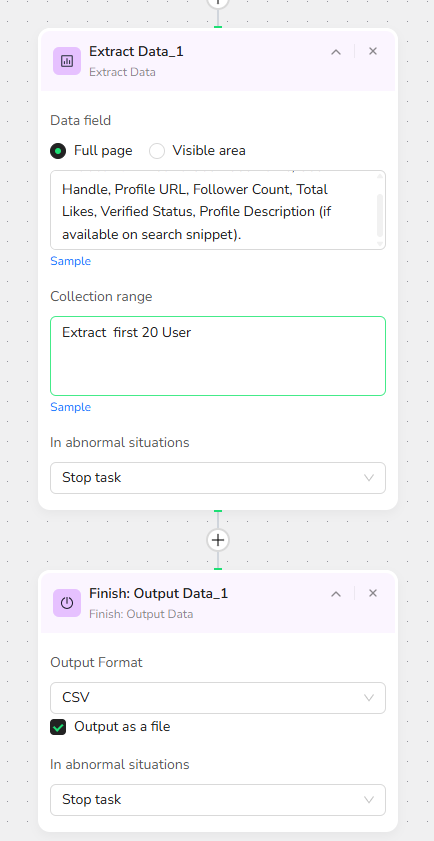Image resolution: width=434 pixels, height=841 pixels.
Task: Click the Extract Data_1 chart icon
Action: tap(67, 61)
